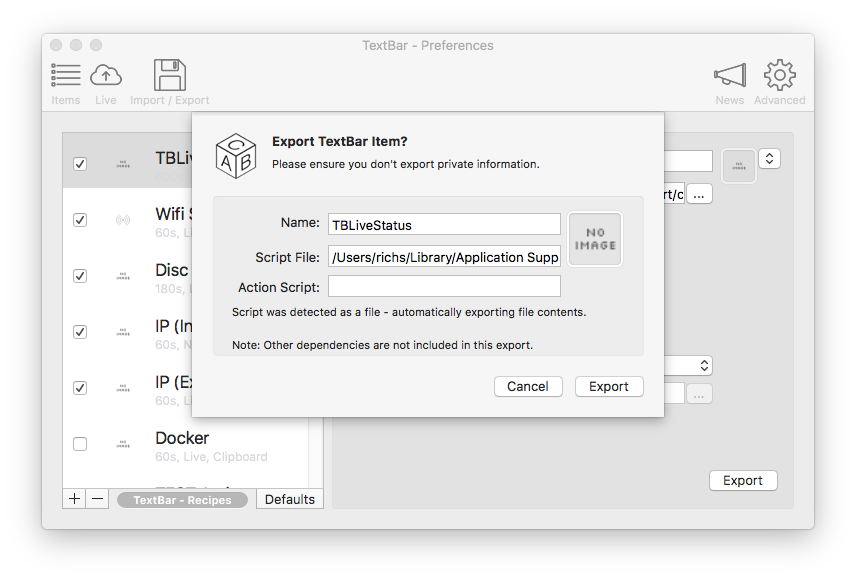
Task: Click the background image well thumbnail
Action: (739, 165)
